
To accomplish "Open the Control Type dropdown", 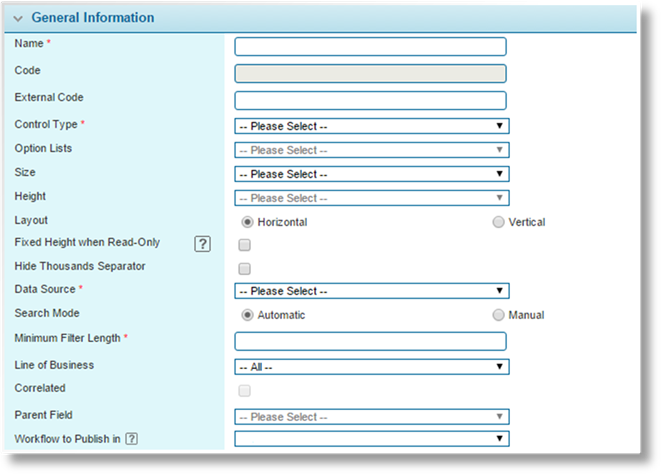I will coord(372,126).
